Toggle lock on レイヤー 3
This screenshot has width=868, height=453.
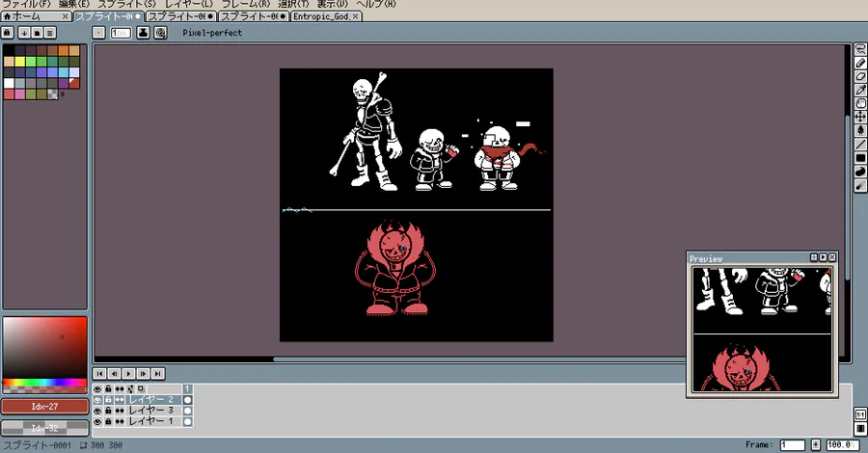coord(108,411)
